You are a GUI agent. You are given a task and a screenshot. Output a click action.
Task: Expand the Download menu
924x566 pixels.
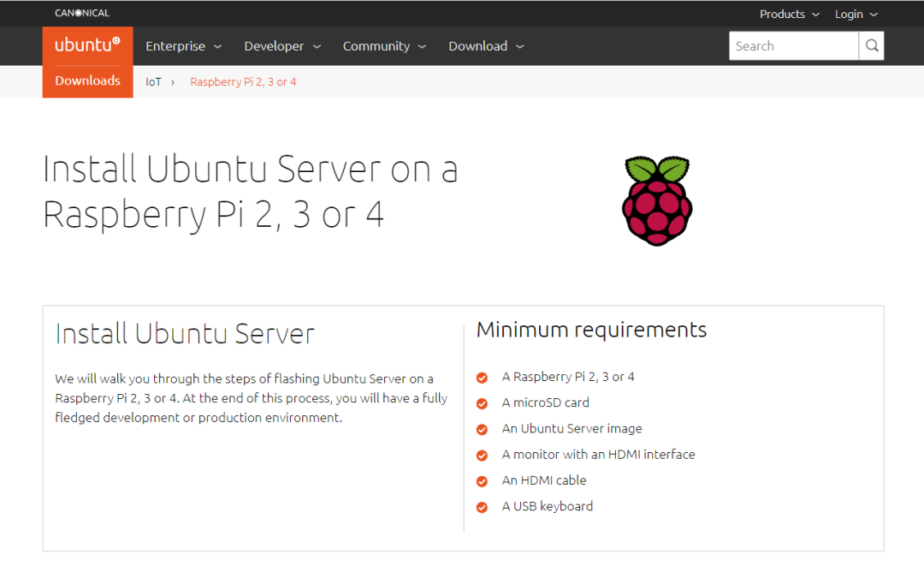click(x=486, y=46)
